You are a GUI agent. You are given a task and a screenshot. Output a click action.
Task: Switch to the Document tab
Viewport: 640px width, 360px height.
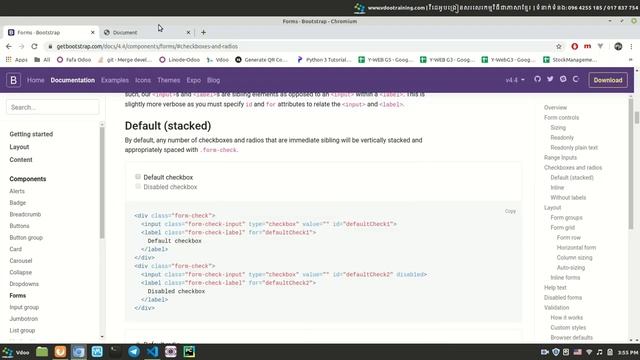pos(147,32)
